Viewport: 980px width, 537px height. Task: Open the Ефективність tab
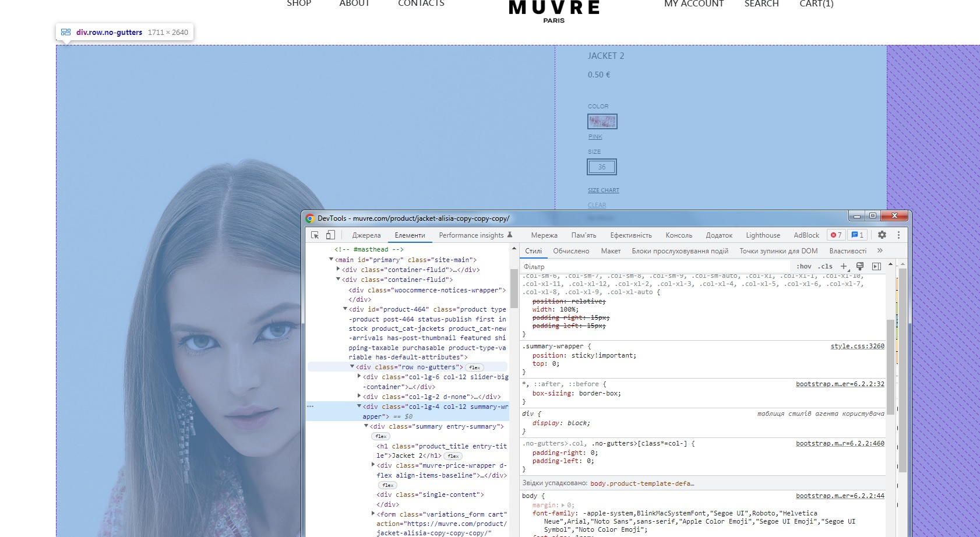pos(631,235)
